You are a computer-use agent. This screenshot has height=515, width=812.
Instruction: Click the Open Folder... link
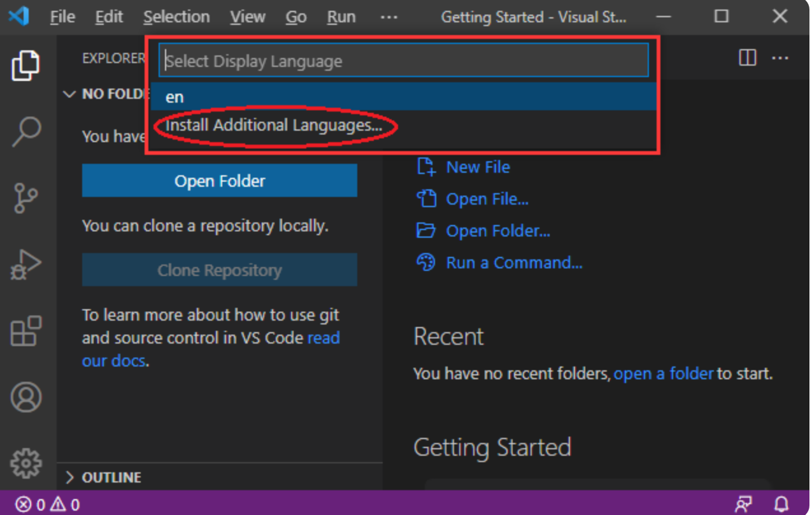(499, 231)
